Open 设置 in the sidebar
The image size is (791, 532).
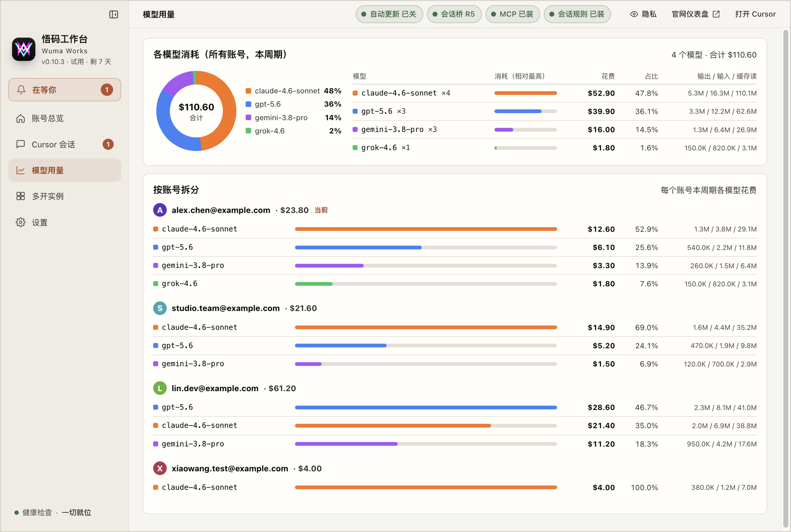point(64,222)
